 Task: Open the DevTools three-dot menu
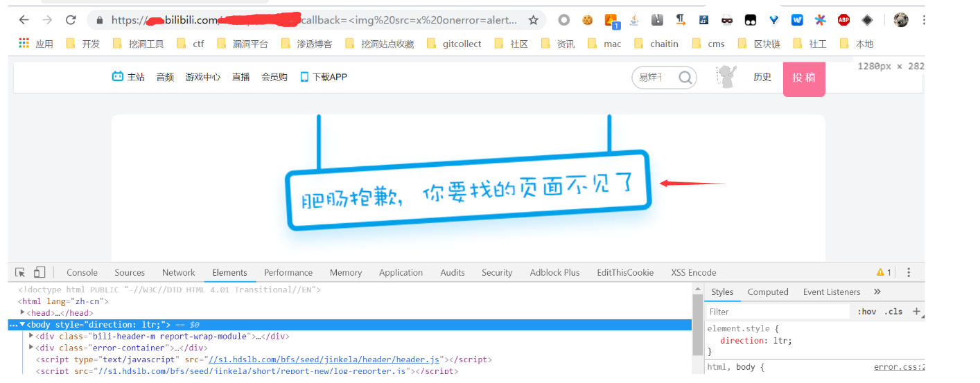pos(909,272)
